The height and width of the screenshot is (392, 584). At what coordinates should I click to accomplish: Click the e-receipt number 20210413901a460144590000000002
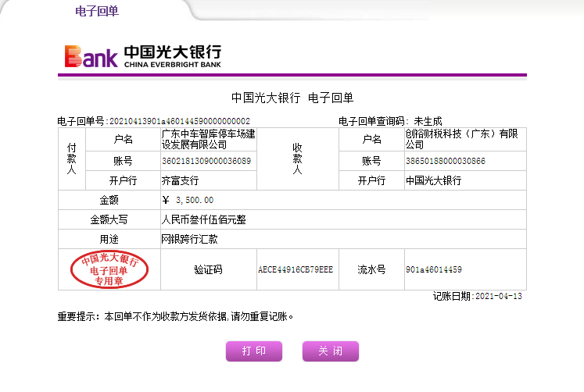180,121
